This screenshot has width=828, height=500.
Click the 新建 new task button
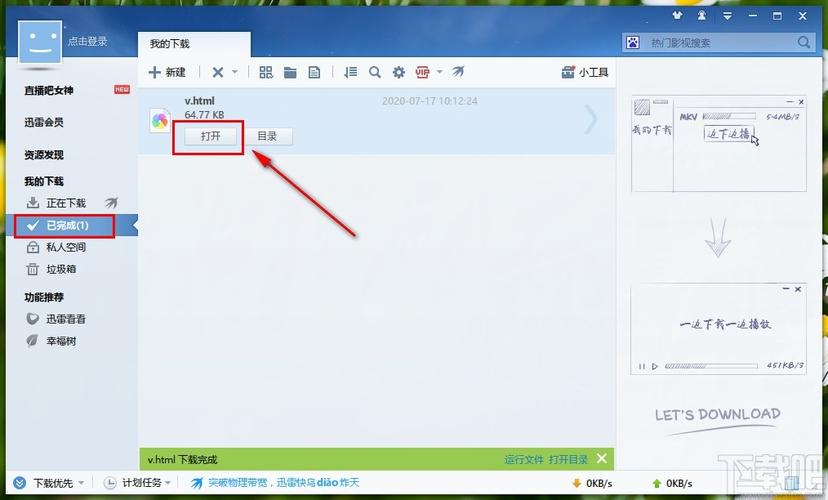[x=167, y=72]
